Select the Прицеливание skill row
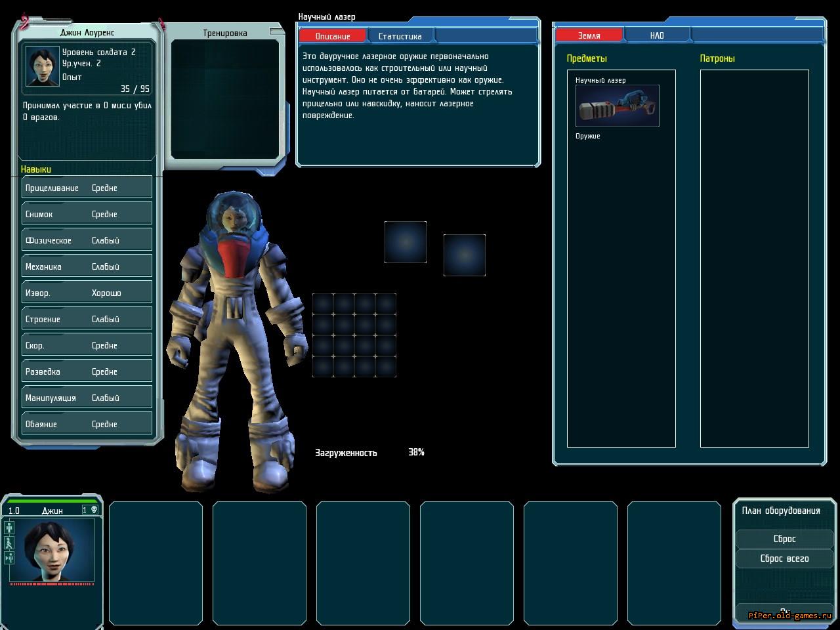The image size is (840, 630). click(87, 188)
